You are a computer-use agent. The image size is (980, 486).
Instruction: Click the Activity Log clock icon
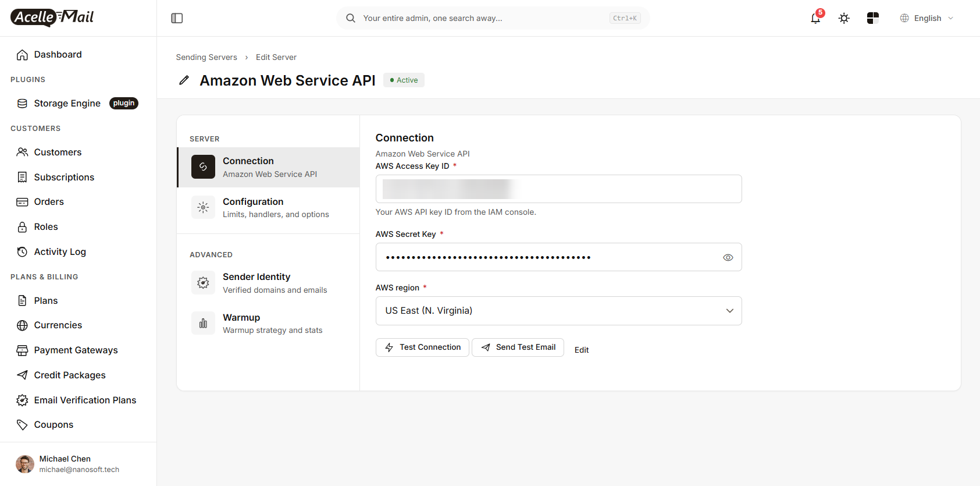pyautogui.click(x=22, y=252)
